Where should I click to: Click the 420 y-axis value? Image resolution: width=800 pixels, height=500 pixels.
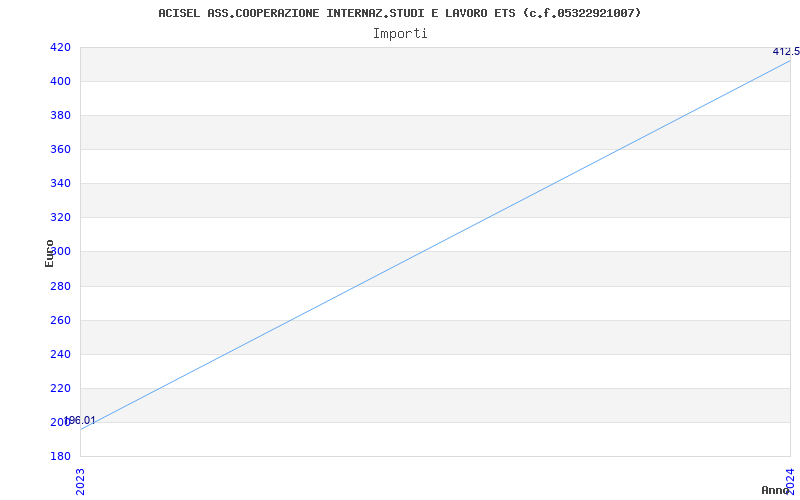(x=60, y=47)
